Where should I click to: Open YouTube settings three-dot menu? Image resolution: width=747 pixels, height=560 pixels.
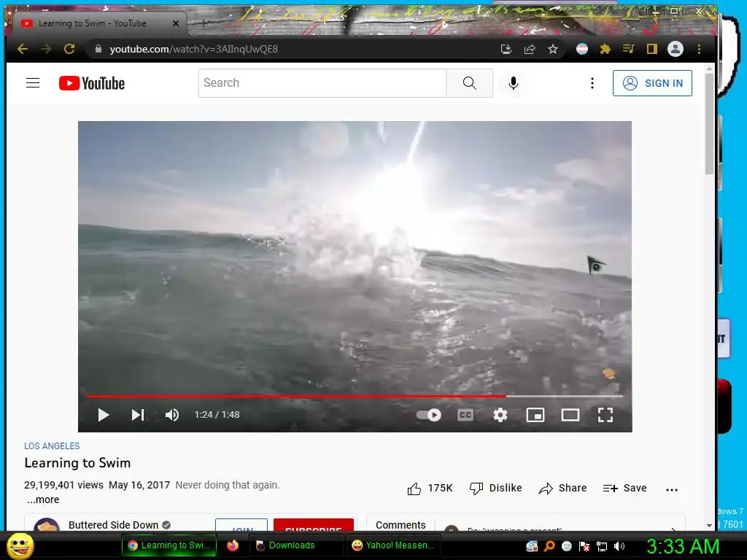pyautogui.click(x=592, y=83)
